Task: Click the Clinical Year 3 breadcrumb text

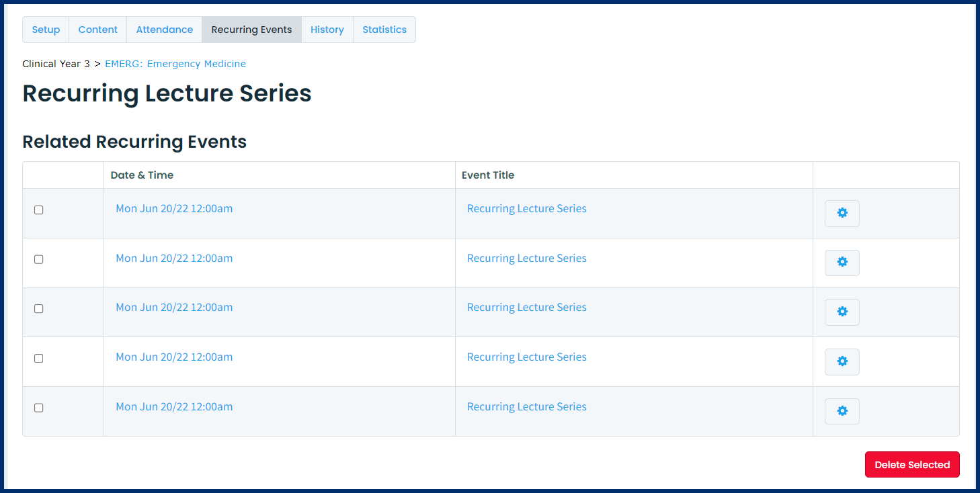Action: (x=56, y=64)
